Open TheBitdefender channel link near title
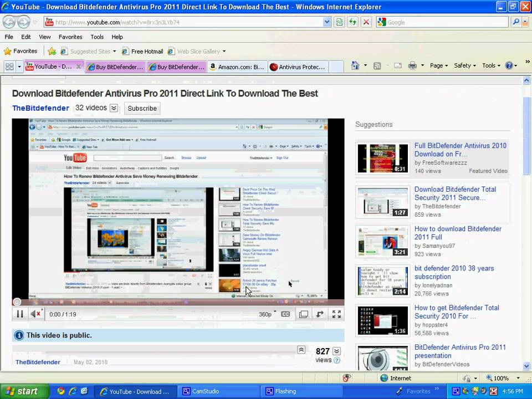The image size is (532, 399). point(40,108)
